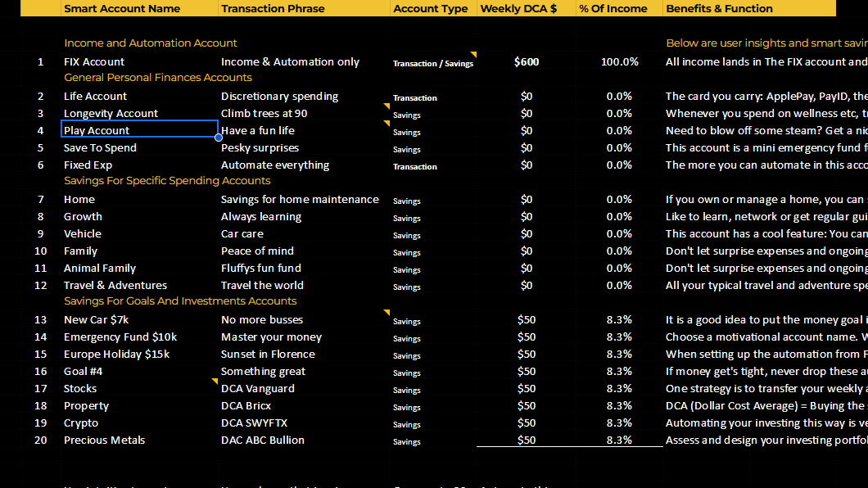This screenshot has width=868, height=488.
Task: Select the '% Of Income' header cell
Action: 619,8
